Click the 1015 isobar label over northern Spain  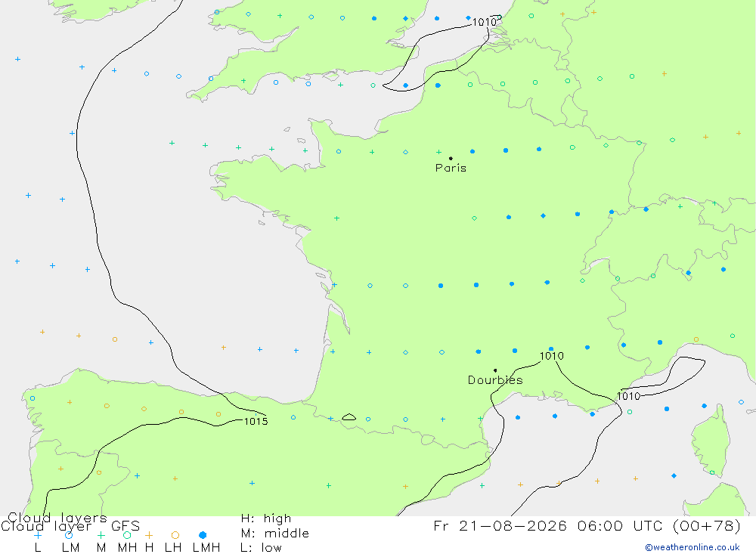[256, 422]
